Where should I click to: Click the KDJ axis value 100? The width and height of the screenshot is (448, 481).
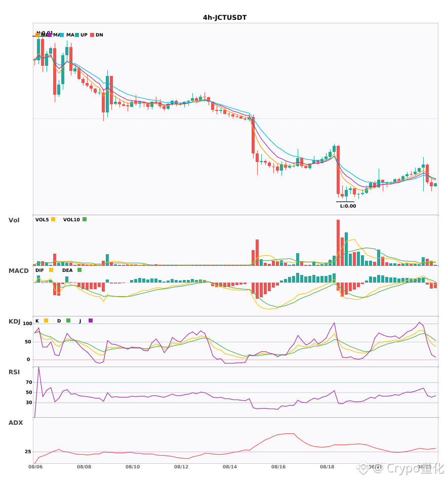point(27,324)
